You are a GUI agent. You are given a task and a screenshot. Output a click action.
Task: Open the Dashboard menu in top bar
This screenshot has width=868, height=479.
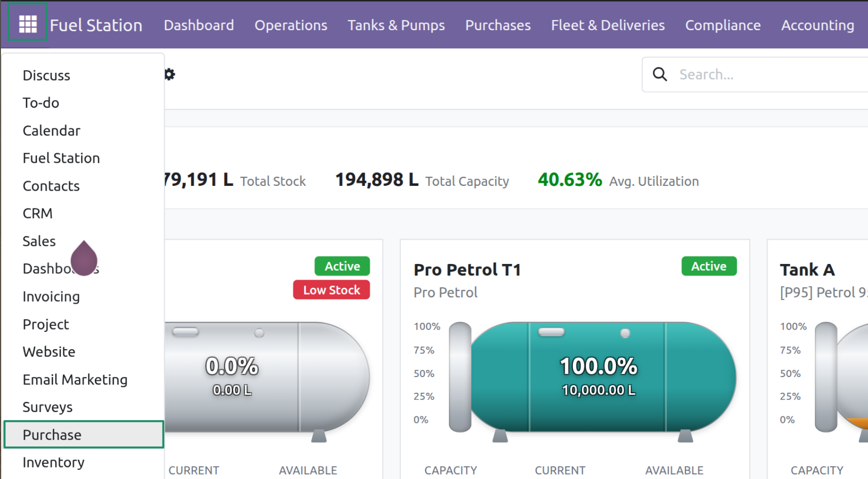point(199,25)
